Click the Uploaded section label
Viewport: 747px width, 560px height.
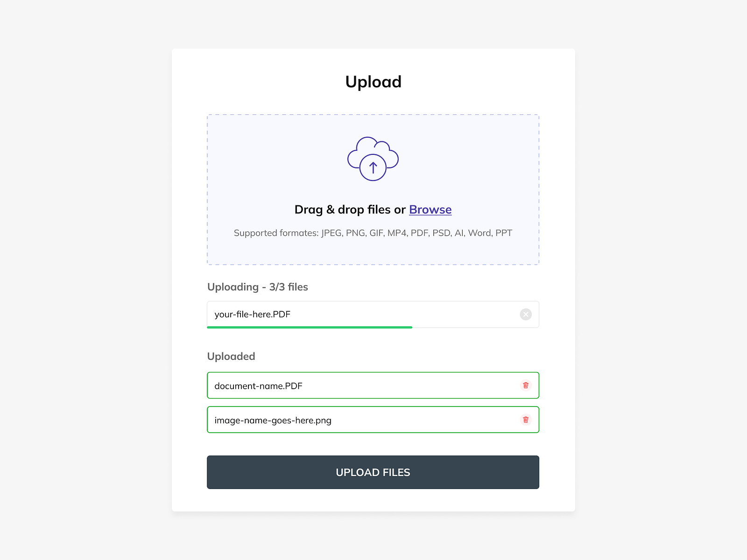click(x=231, y=356)
